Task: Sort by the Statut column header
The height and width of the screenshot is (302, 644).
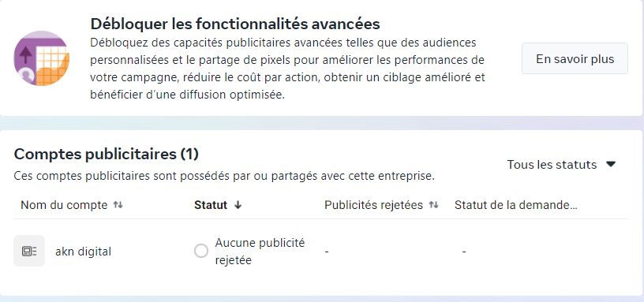Action: [211, 205]
